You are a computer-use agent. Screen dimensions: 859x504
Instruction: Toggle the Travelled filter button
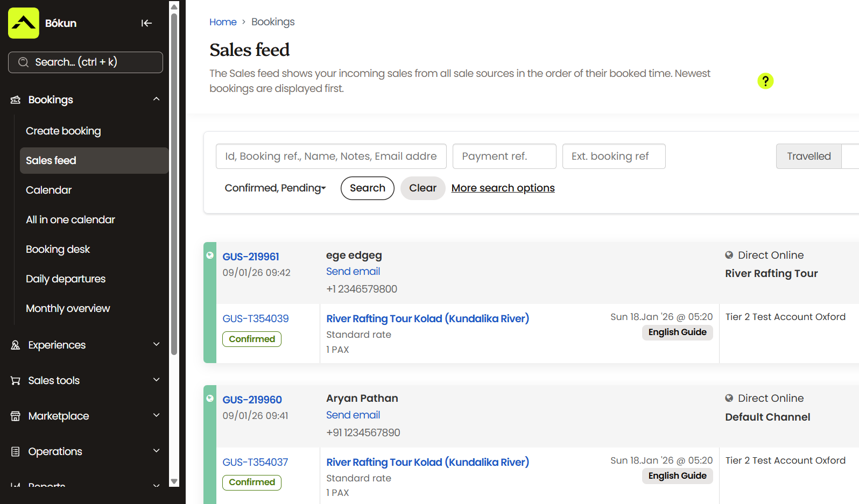[808, 156]
